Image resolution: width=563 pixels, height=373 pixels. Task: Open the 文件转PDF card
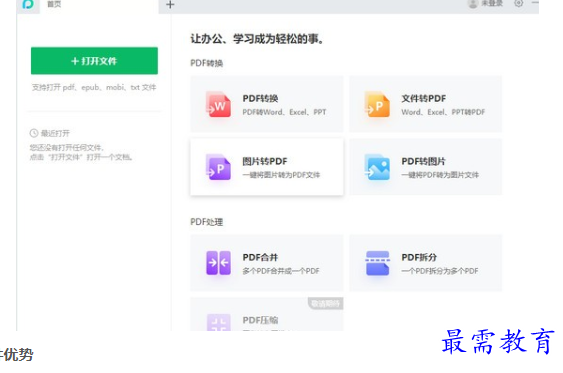[x=425, y=104]
